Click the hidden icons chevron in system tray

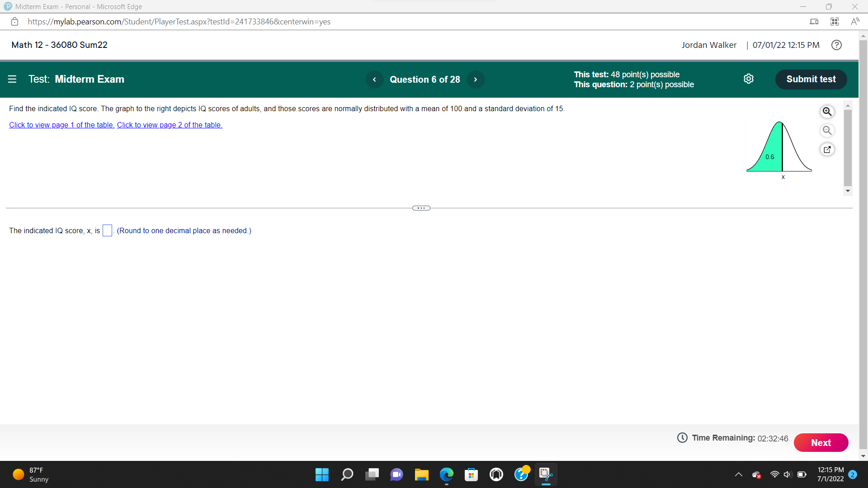tap(739, 474)
